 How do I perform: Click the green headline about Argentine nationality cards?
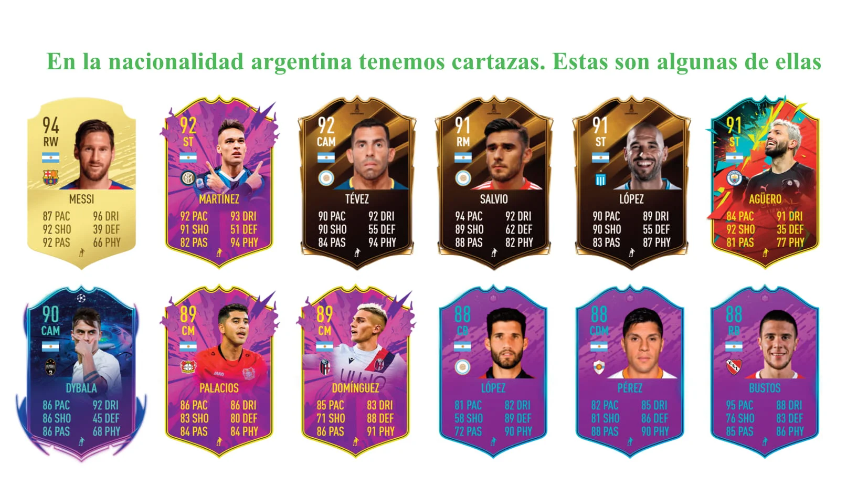[x=433, y=61]
